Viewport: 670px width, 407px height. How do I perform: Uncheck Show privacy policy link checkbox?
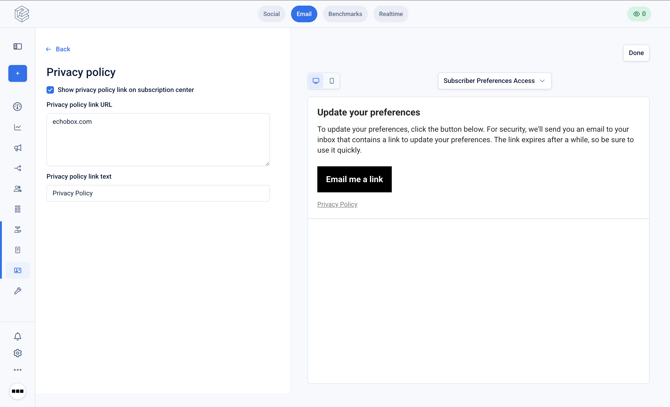point(50,90)
